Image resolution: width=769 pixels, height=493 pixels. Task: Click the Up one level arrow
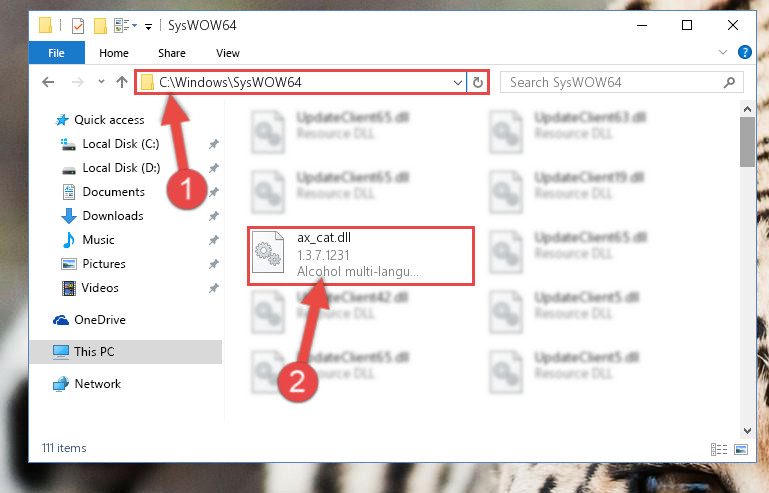122,82
